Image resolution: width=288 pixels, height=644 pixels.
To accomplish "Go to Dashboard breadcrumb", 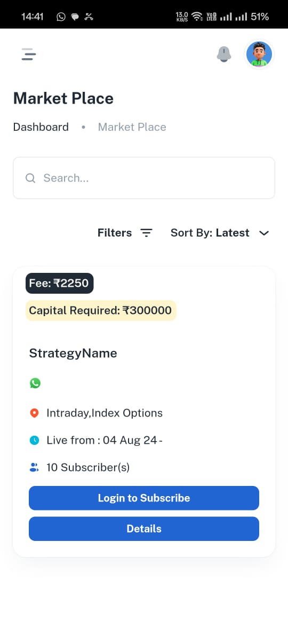I will point(41,127).
